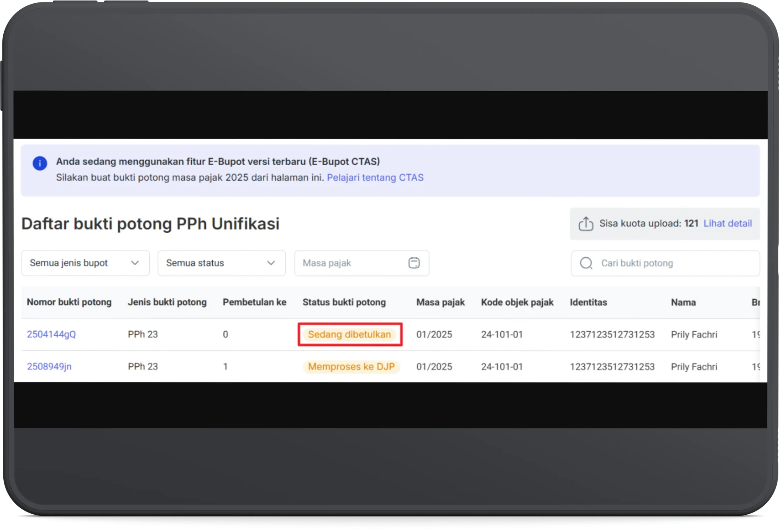The width and height of the screenshot is (780, 532).
Task: Click the search magnifier icon
Action: click(x=586, y=263)
